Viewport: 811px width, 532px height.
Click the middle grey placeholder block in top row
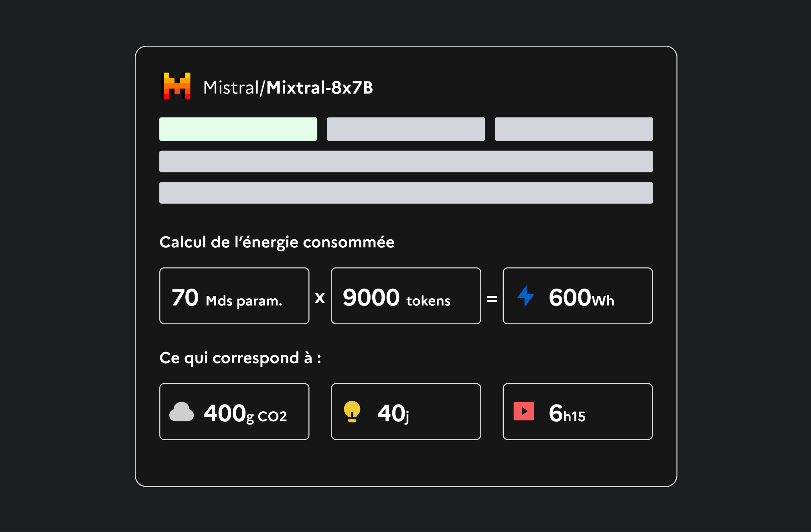coord(406,129)
